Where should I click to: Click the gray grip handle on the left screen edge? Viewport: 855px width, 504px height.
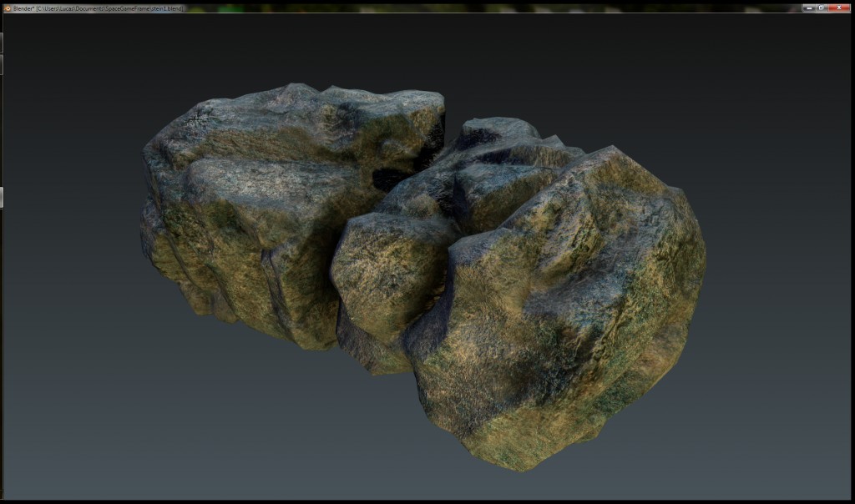pyautogui.click(x=3, y=199)
